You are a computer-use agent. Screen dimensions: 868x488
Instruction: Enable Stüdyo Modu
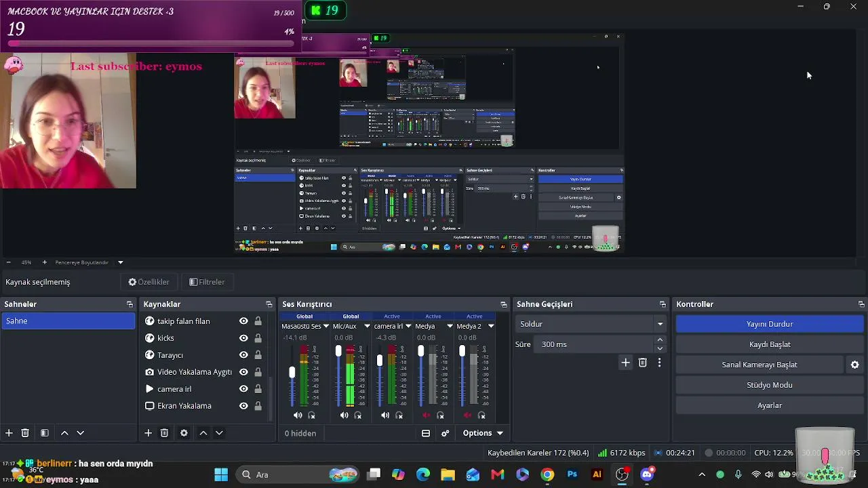770,385
